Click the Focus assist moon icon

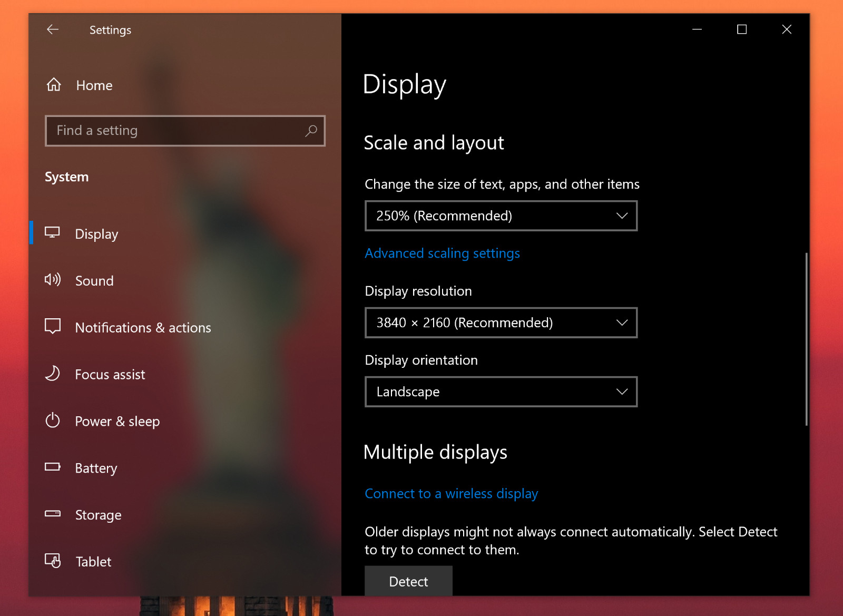(53, 373)
